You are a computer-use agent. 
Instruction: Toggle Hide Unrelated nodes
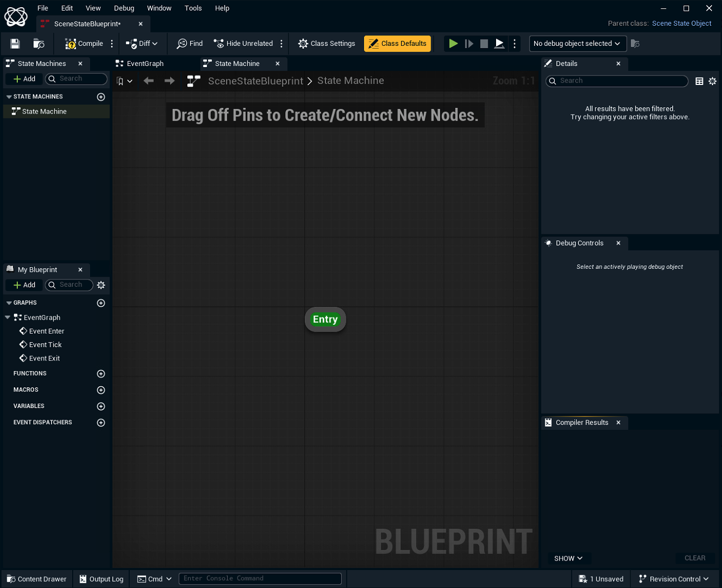pos(243,44)
